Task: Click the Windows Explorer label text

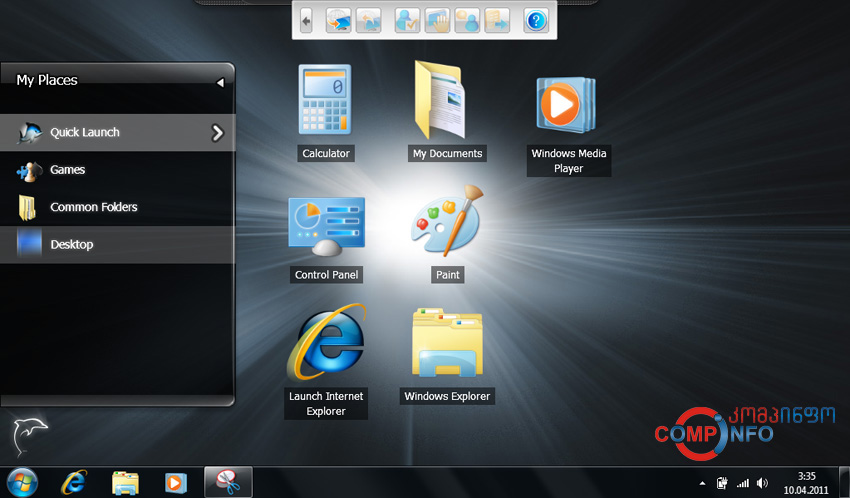Action: 447,396
